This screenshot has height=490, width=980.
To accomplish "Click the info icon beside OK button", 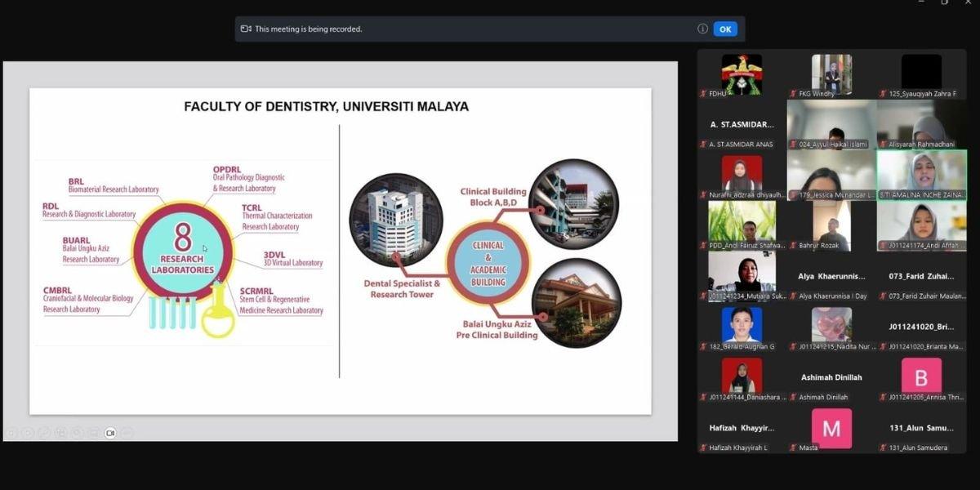I will coord(702,29).
